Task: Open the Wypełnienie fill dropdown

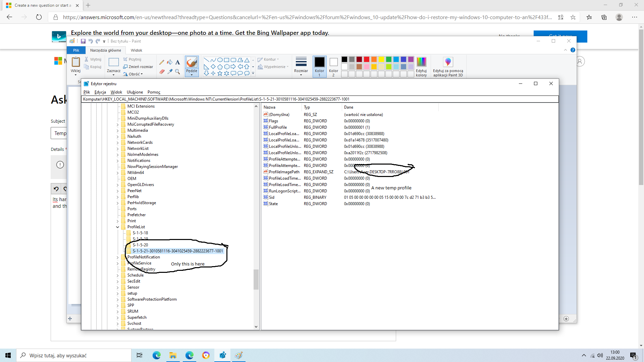Action: pyautogui.click(x=273, y=67)
